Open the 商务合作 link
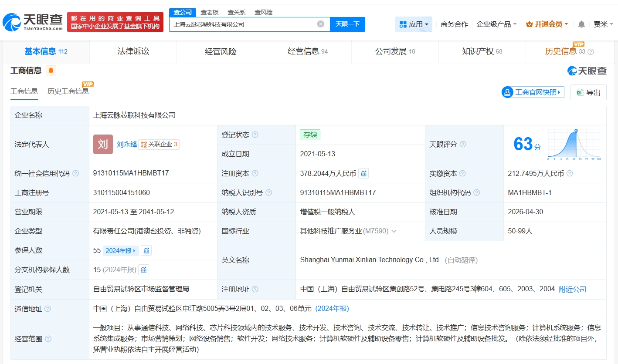 click(x=455, y=24)
